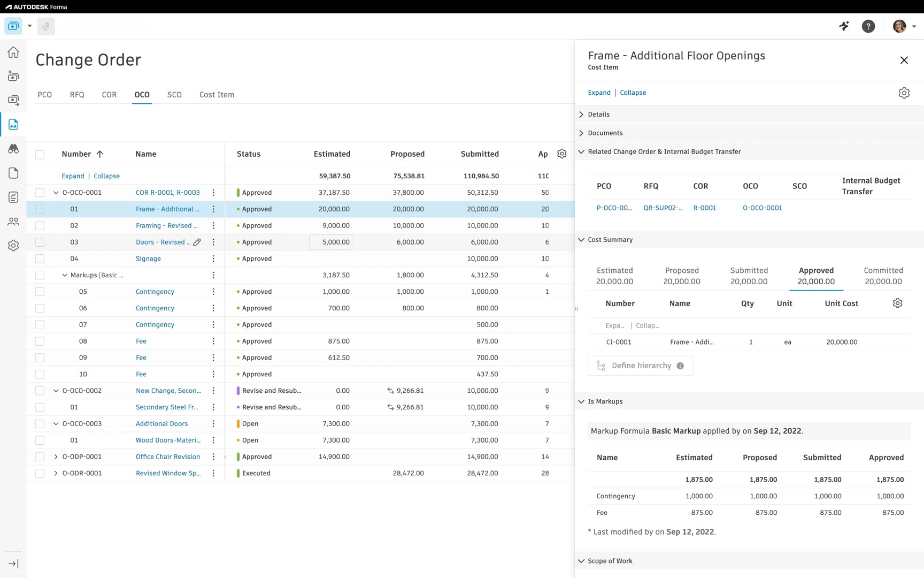Expand the Documents section
Screen dimensions: 924x578
581,133
